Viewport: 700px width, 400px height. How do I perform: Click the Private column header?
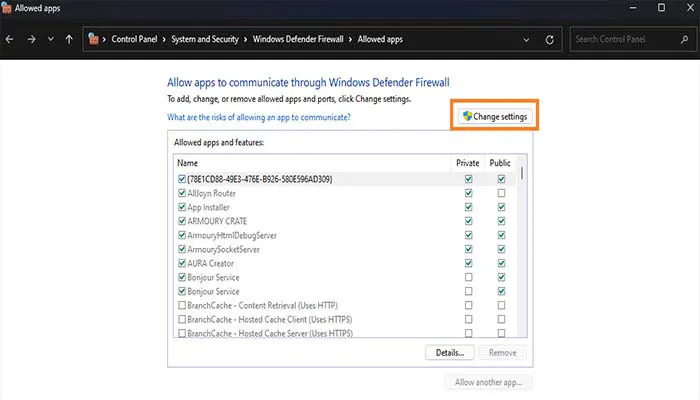tap(467, 163)
